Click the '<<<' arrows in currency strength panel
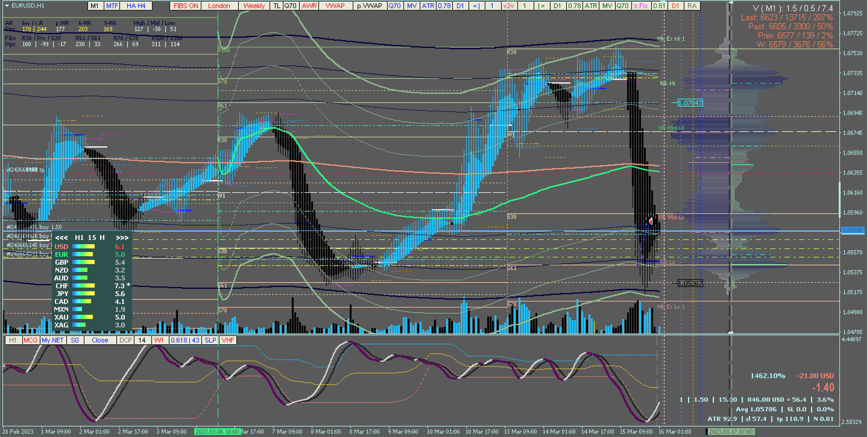This screenshot has width=868, height=437. coord(61,238)
